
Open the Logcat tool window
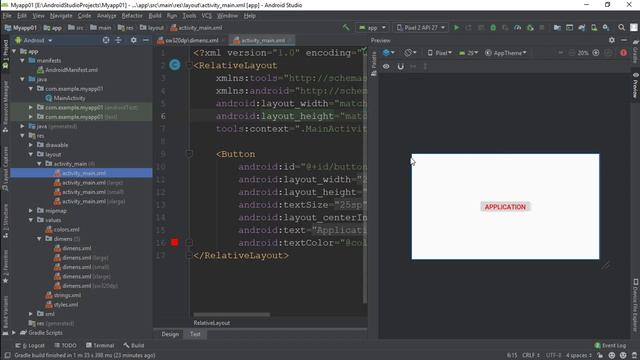(30, 345)
